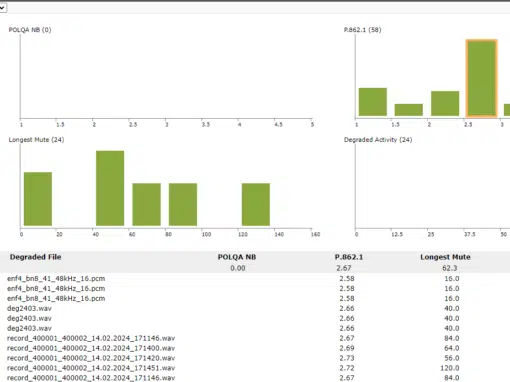Select first enf4_bn8_41_48kHz_16.pcm row
Viewport: 510px width, 382px height.
pos(255,278)
